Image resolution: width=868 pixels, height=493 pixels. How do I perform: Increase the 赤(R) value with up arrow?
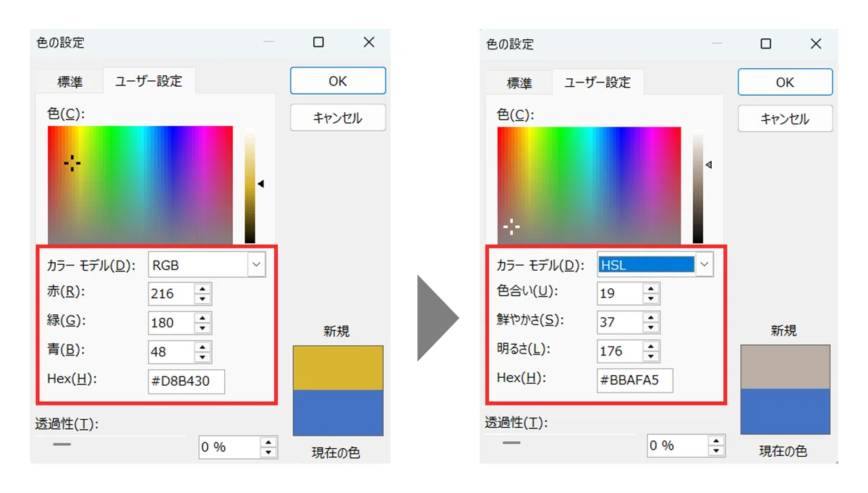203,289
